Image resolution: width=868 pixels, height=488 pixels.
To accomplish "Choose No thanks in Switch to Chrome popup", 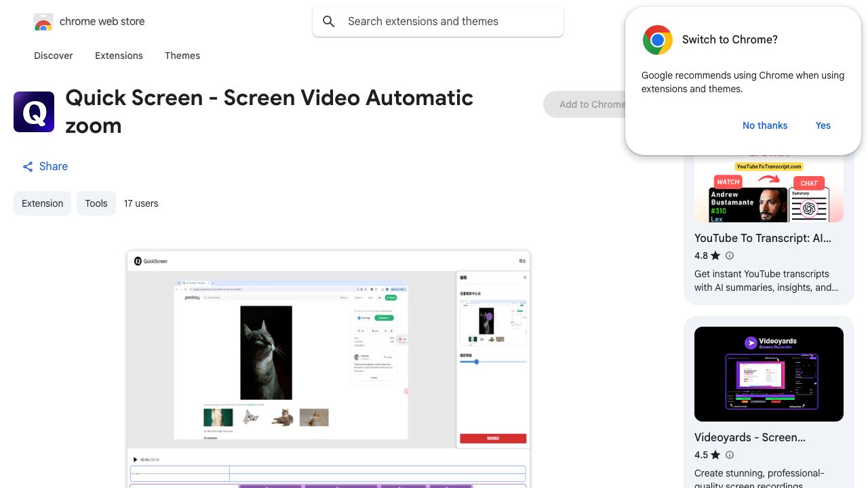I will click(x=765, y=125).
